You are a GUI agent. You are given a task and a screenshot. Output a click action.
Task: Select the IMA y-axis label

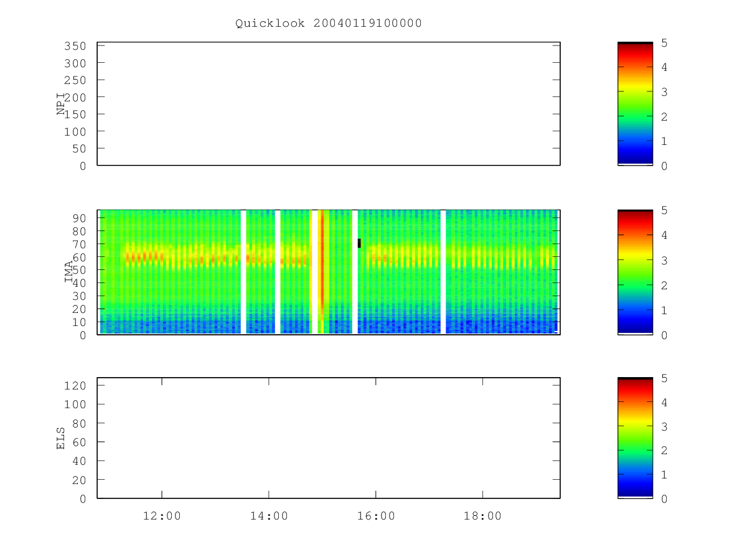point(69,271)
